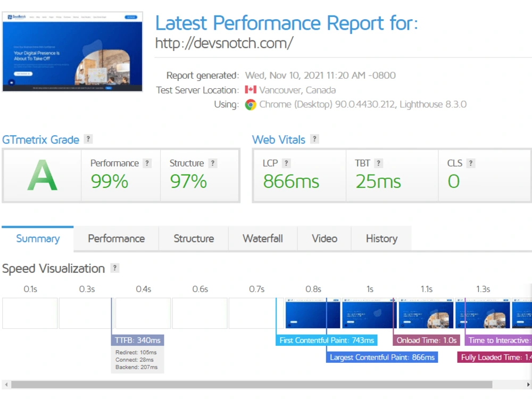Click the 'Redirect: 105ms' breakdown text
Viewport: 532px width, 399px height.
click(136, 352)
